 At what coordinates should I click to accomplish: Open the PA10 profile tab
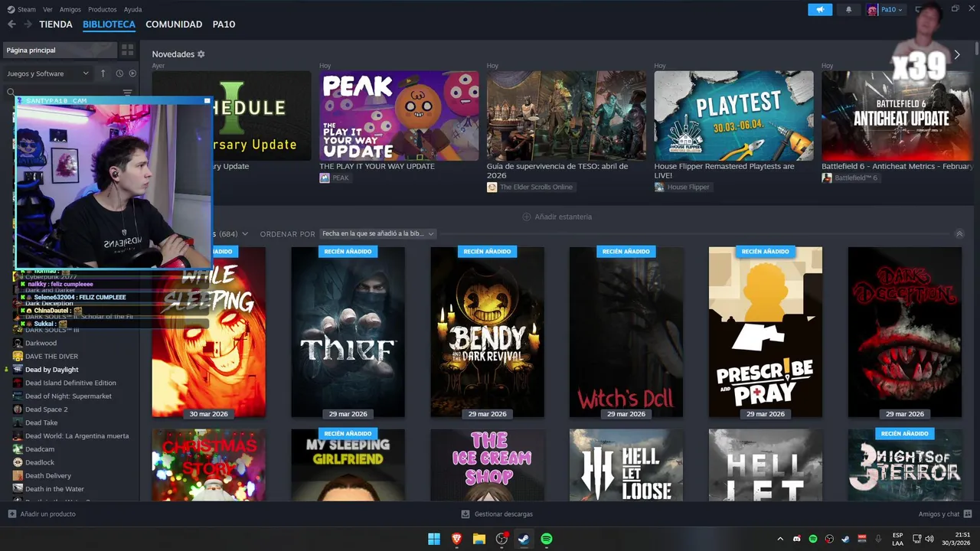click(x=224, y=24)
